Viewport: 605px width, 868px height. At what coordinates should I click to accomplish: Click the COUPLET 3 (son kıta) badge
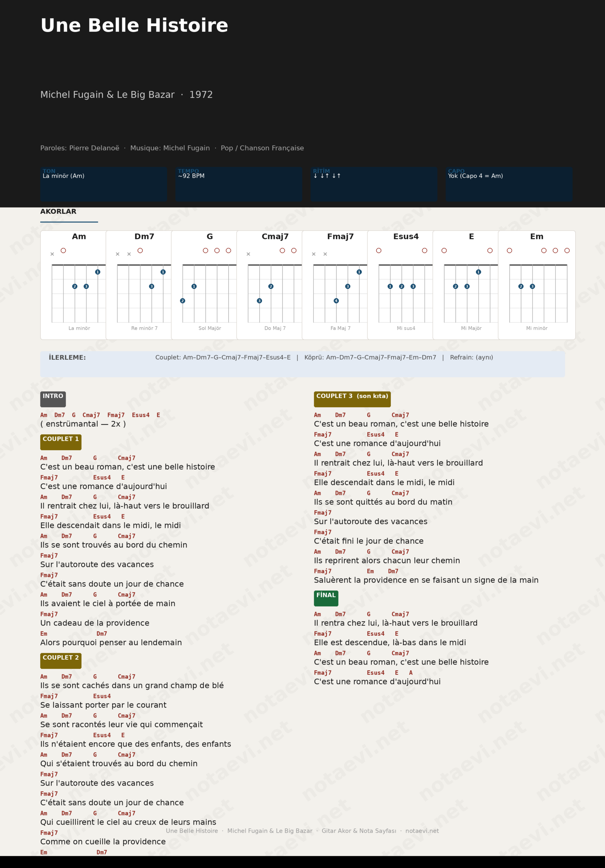[x=352, y=399]
